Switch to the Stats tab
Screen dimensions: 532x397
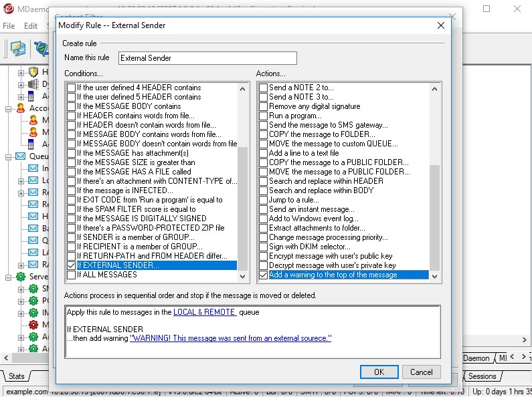(x=16, y=376)
